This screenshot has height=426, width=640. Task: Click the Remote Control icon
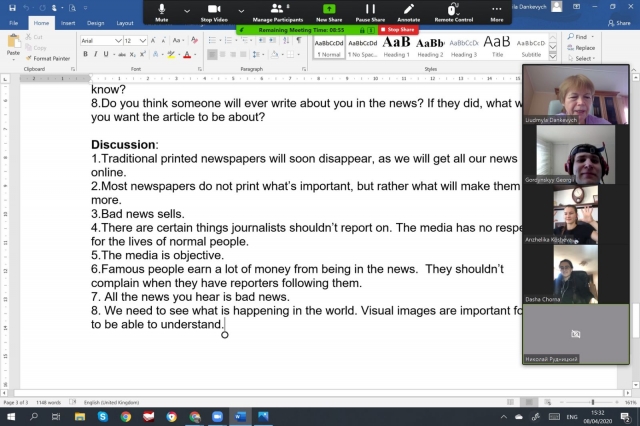pos(453,10)
